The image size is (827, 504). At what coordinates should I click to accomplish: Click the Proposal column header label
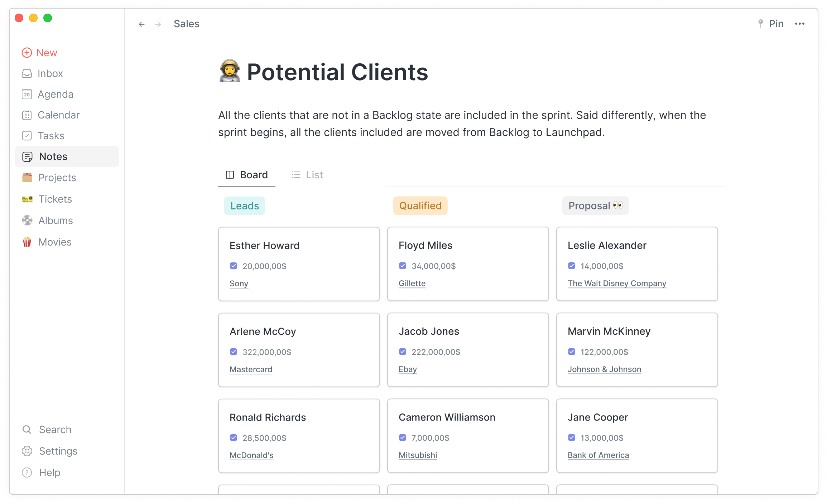pyautogui.click(x=595, y=206)
